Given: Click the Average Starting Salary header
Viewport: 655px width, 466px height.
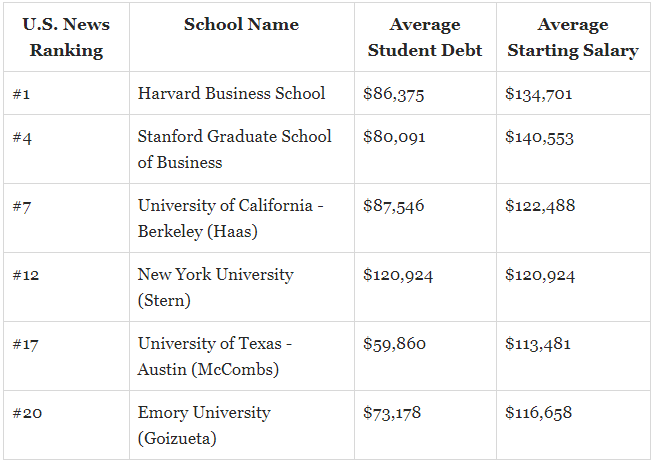Looking at the screenshot, I should [572, 37].
